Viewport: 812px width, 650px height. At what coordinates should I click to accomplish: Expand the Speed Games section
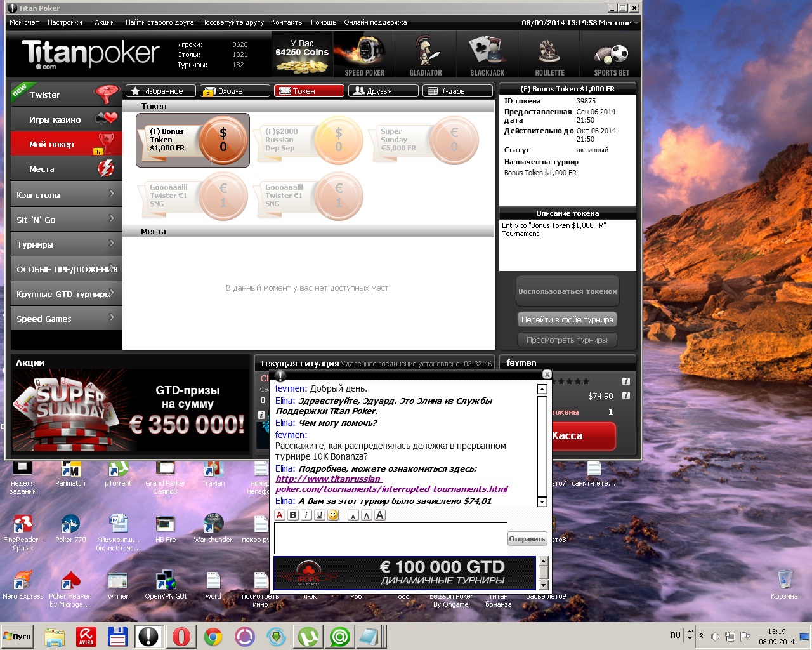pos(66,319)
